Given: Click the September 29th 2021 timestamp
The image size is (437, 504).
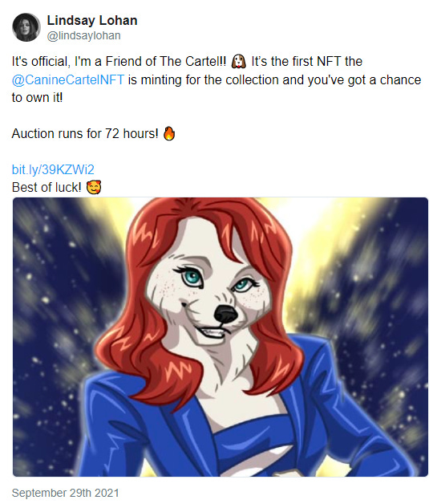Looking at the screenshot, I should (x=65, y=493).
